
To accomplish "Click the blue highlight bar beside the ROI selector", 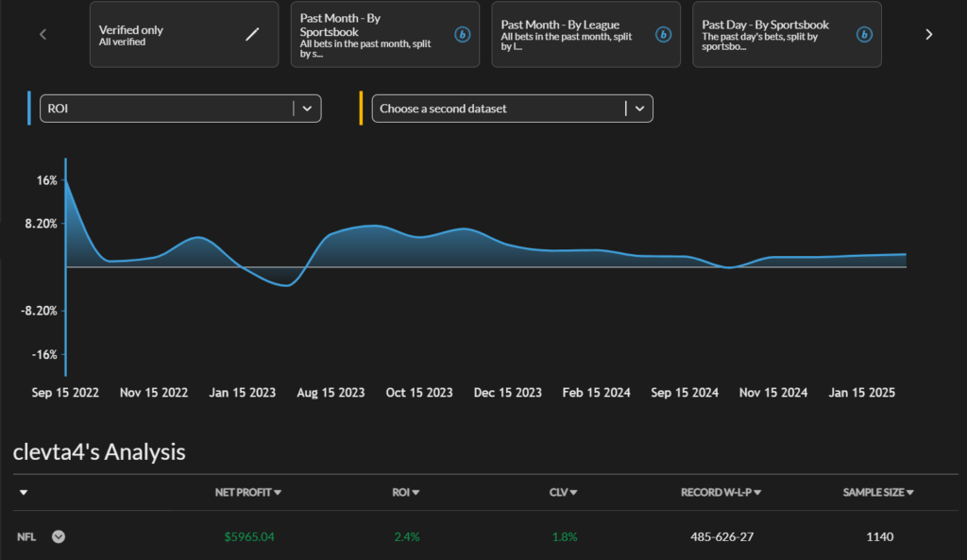I will 30,108.
